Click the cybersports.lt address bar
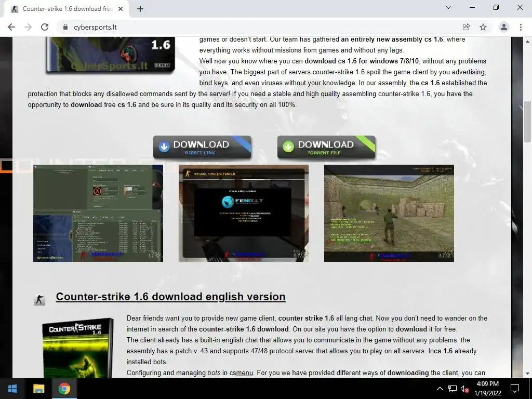The width and height of the screenshot is (532, 399). click(x=261, y=27)
